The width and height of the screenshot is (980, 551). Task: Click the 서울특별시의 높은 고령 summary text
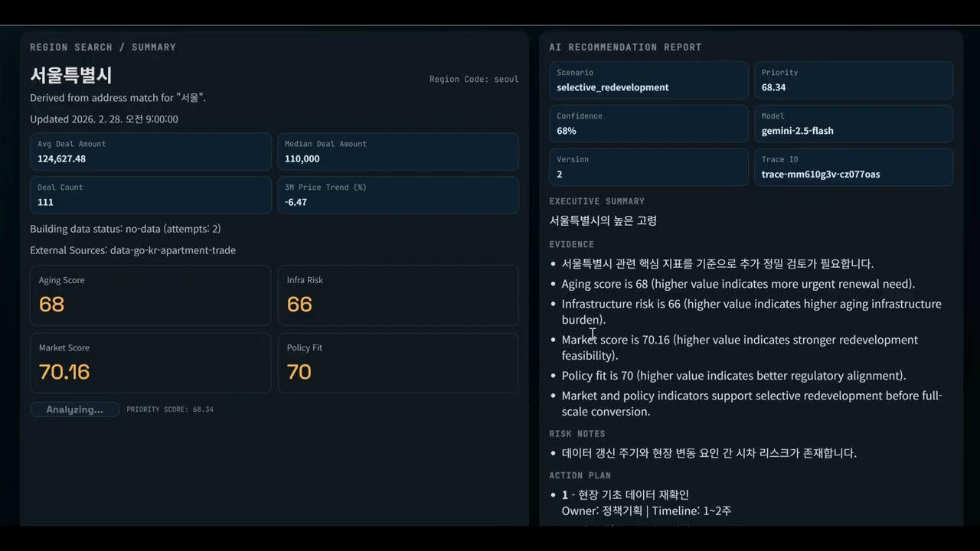tap(603, 221)
